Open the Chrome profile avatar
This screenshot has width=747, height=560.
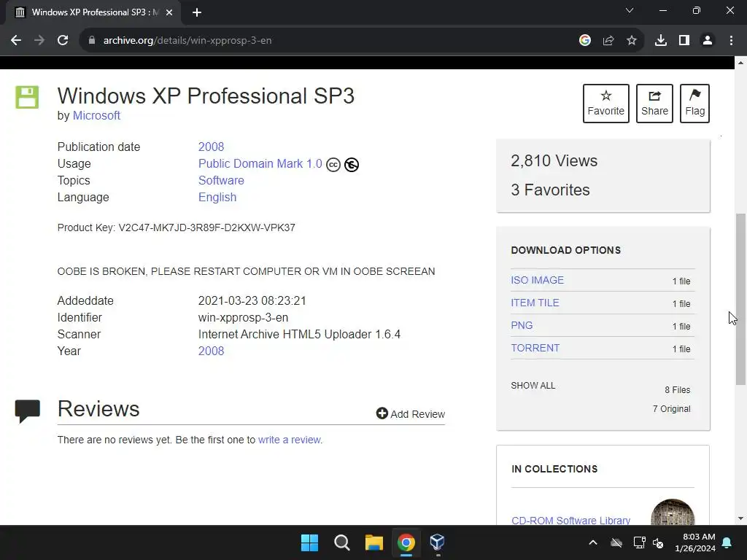(708, 41)
